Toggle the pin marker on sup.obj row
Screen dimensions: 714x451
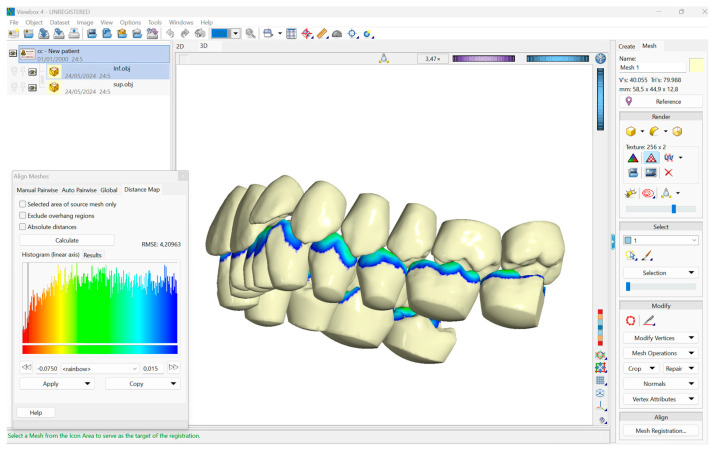pyautogui.click(x=14, y=87)
